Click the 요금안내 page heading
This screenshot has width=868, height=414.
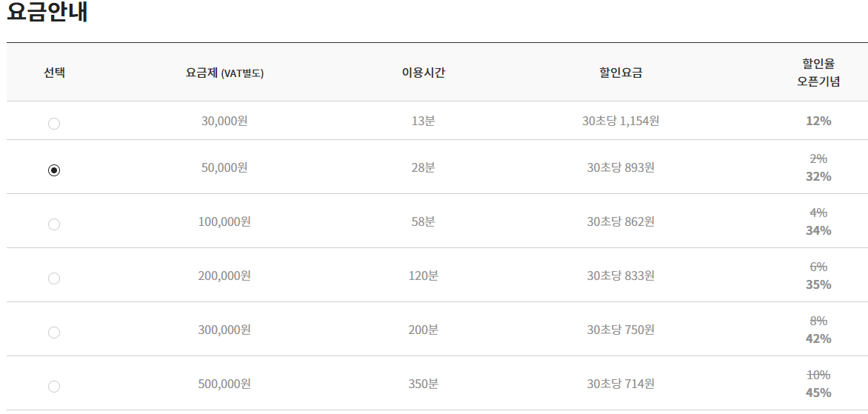pyautogui.click(x=47, y=12)
